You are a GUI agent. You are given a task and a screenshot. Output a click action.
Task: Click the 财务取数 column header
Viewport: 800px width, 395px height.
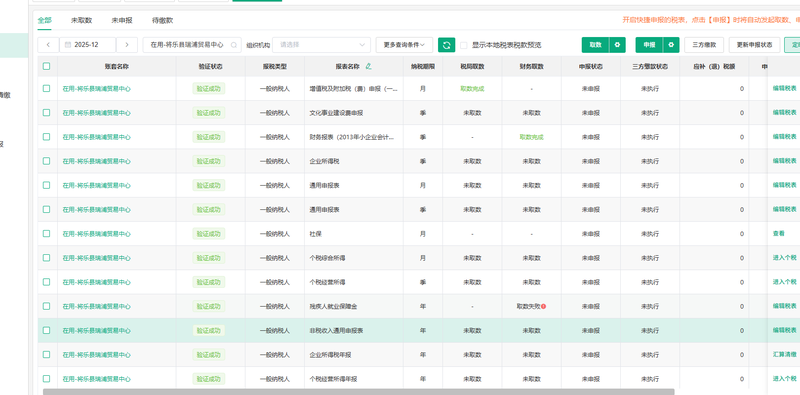point(532,66)
